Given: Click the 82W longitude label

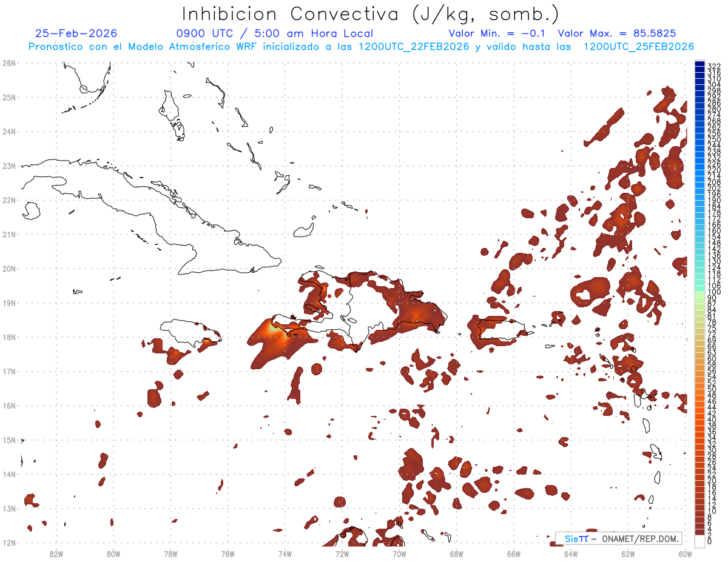Looking at the screenshot, I should (x=56, y=553).
